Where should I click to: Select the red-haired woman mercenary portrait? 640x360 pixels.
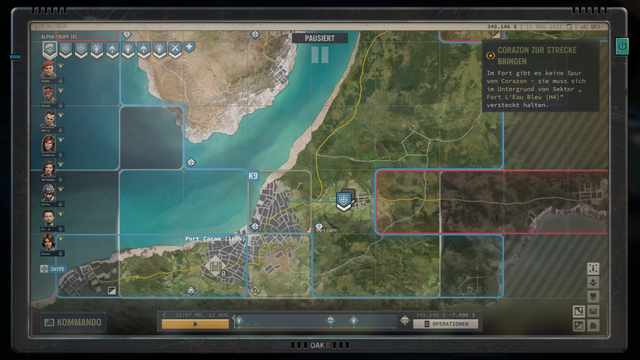click(x=48, y=143)
